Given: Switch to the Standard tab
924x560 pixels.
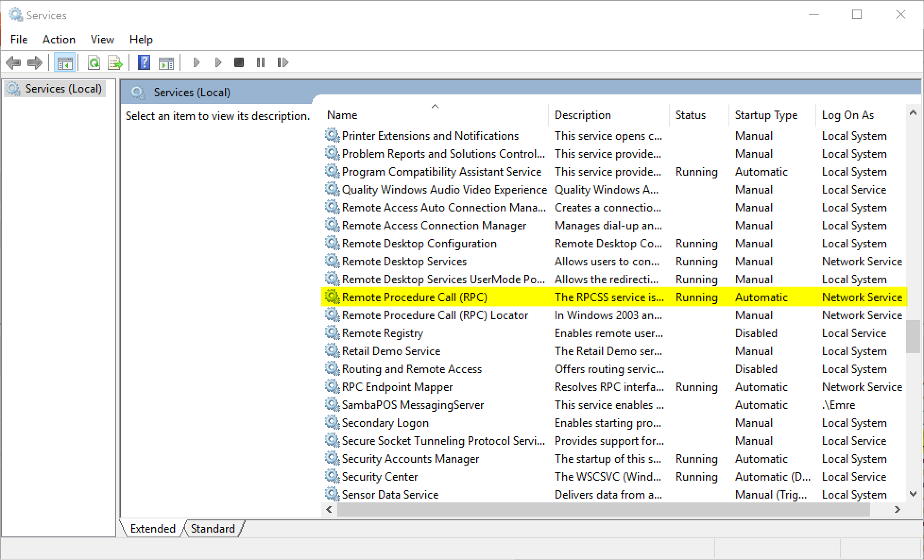Looking at the screenshot, I should click(x=213, y=528).
